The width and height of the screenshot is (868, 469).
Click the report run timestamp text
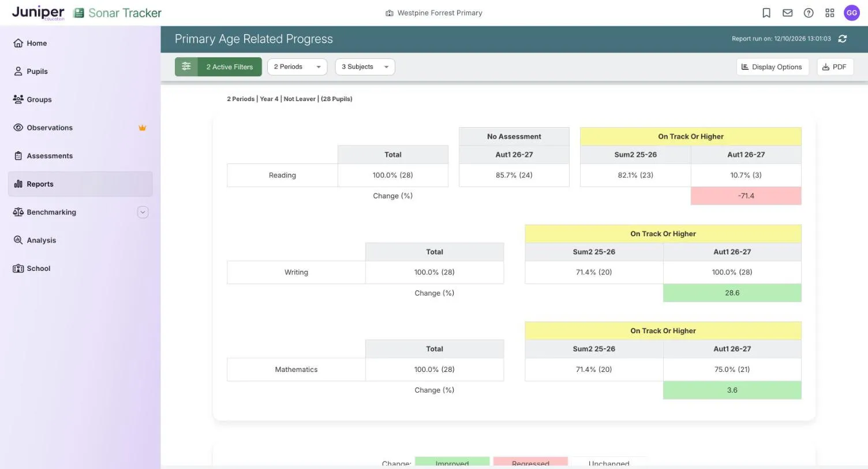(781, 39)
